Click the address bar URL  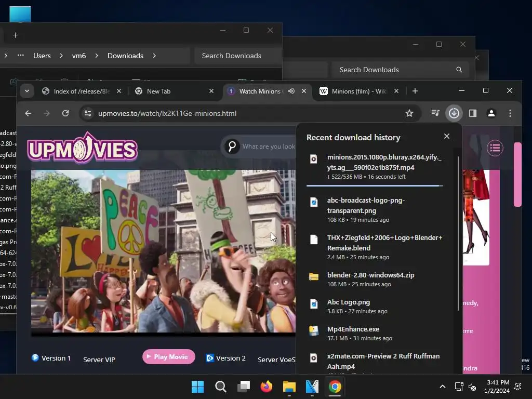point(167,113)
